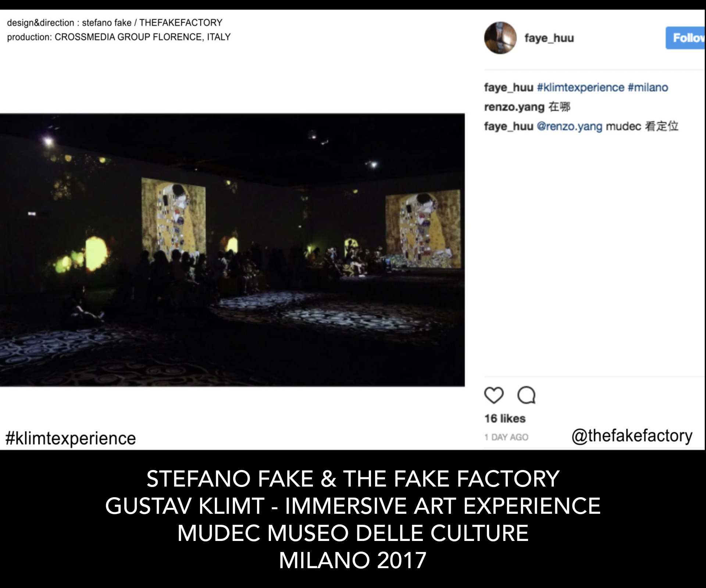Open the blue #klimtexperience hashtag in caption
The height and width of the screenshot is (588, 706).
[x=581, y=87]
